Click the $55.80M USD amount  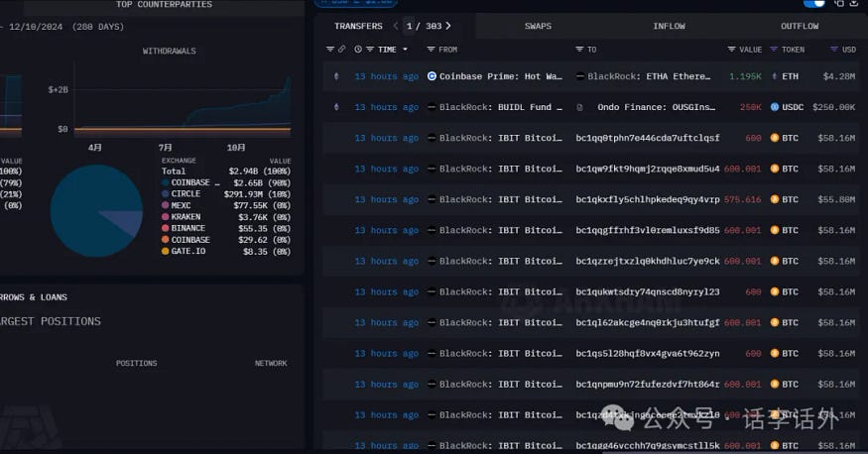(836, 199)
